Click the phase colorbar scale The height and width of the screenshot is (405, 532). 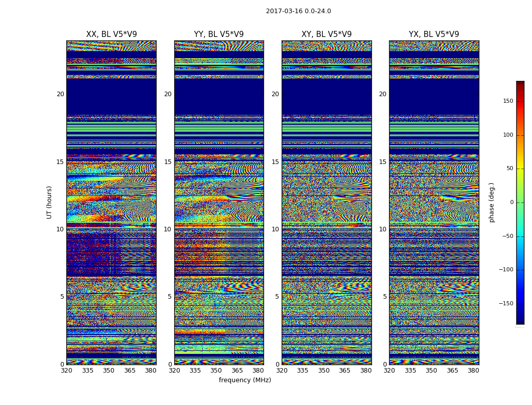[x=520, y=202]
